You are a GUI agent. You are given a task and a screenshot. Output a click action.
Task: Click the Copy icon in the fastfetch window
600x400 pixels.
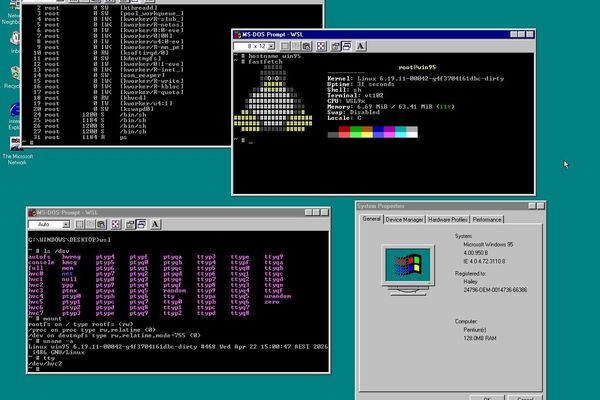click(x=296, y=47)
